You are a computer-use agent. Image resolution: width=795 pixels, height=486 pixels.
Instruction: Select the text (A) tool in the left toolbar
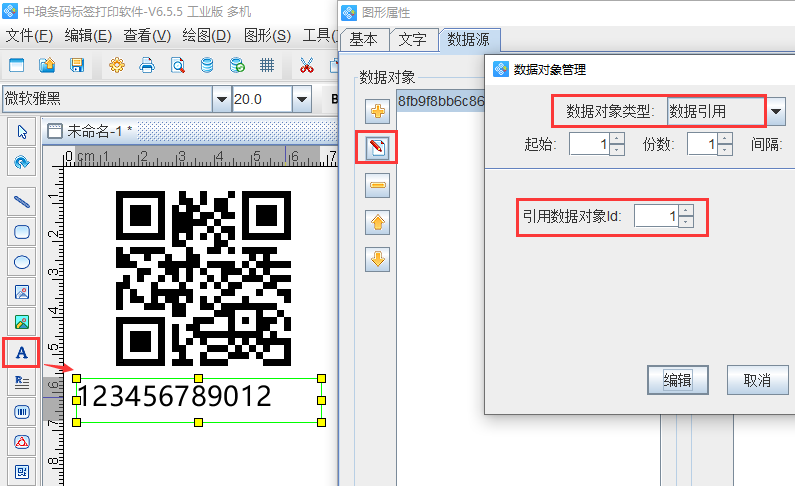pos(21,352)
